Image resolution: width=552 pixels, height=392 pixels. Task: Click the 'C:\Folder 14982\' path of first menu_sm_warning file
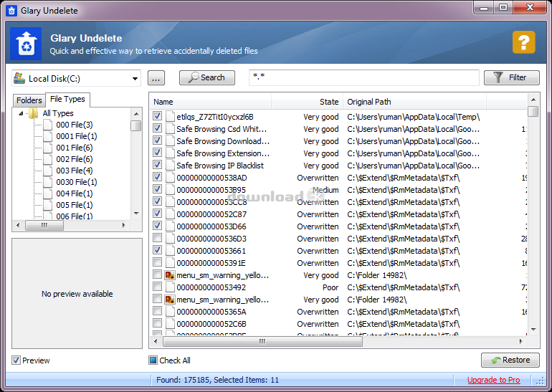pyautogui.click(x=376, y=275)
